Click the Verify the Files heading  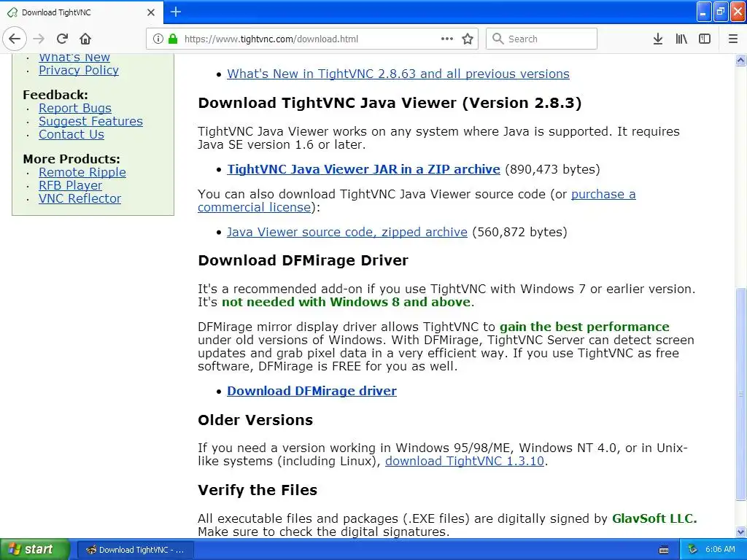click(x=258, y=490)
